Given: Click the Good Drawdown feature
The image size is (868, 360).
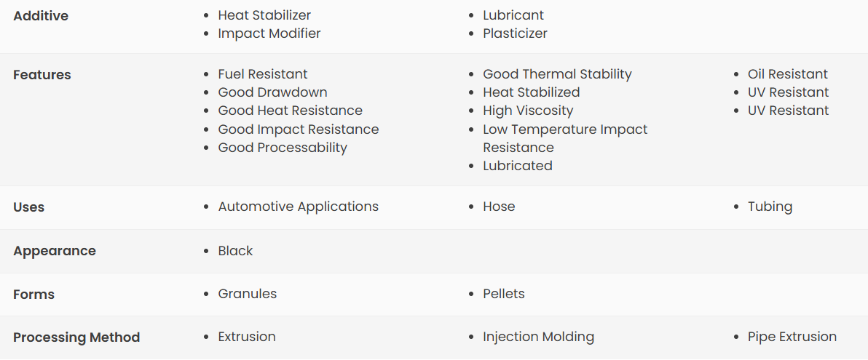Looking at the screenshot, I should pyautogui.click(x=272, y=92).
